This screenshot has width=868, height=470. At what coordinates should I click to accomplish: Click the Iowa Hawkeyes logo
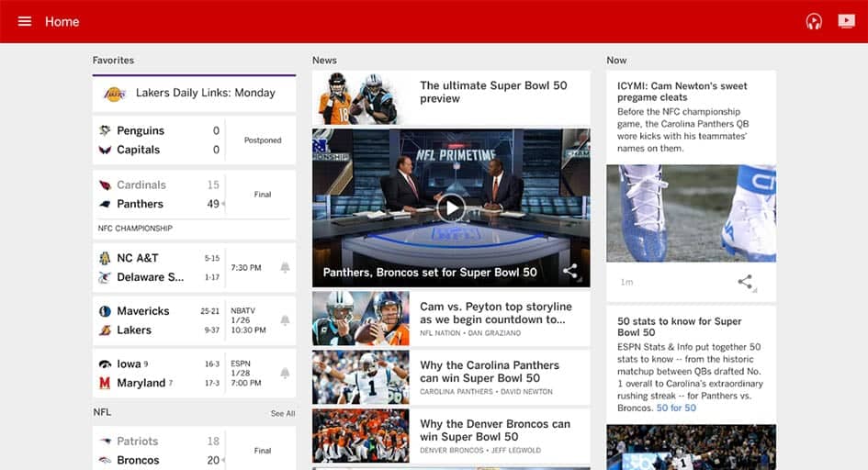pyautogui.click(x=105, y=364)
